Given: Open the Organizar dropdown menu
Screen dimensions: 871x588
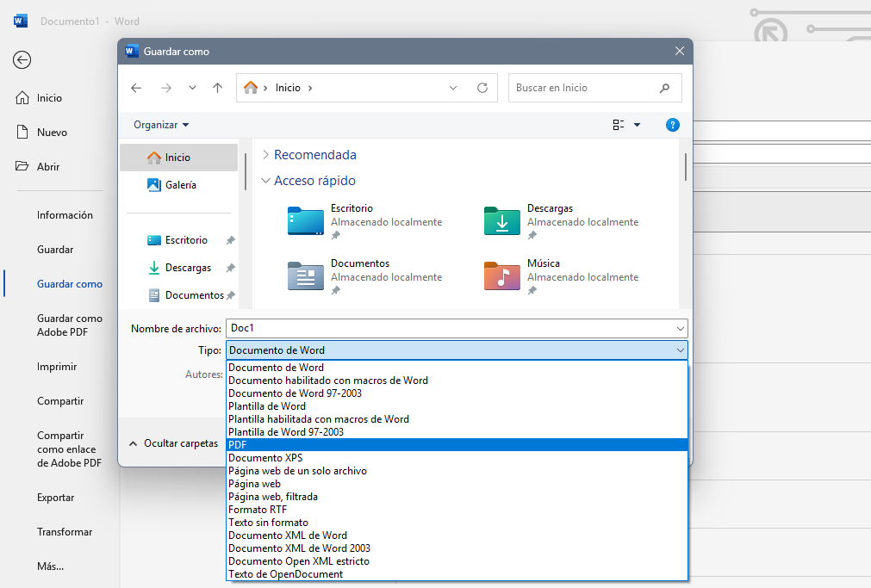Looking at the screenshot, I should click(x=161, y=125).
